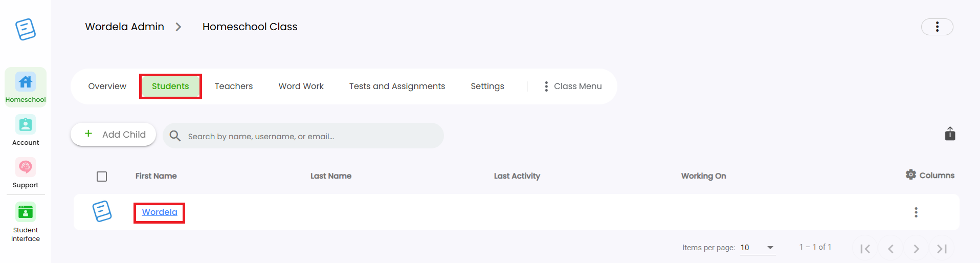Image resolution: width=980 pixels, height=263 pixels.
Task: Switch to the Teachers tab
Action: [234, 86]
